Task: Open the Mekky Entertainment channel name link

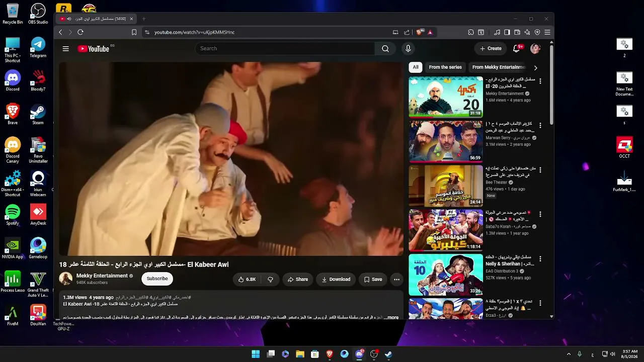Action: click(x=102, y=276)
